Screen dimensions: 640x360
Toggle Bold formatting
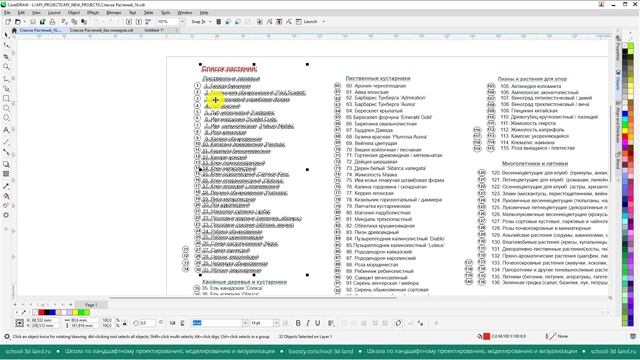click(x=298, y=323)
